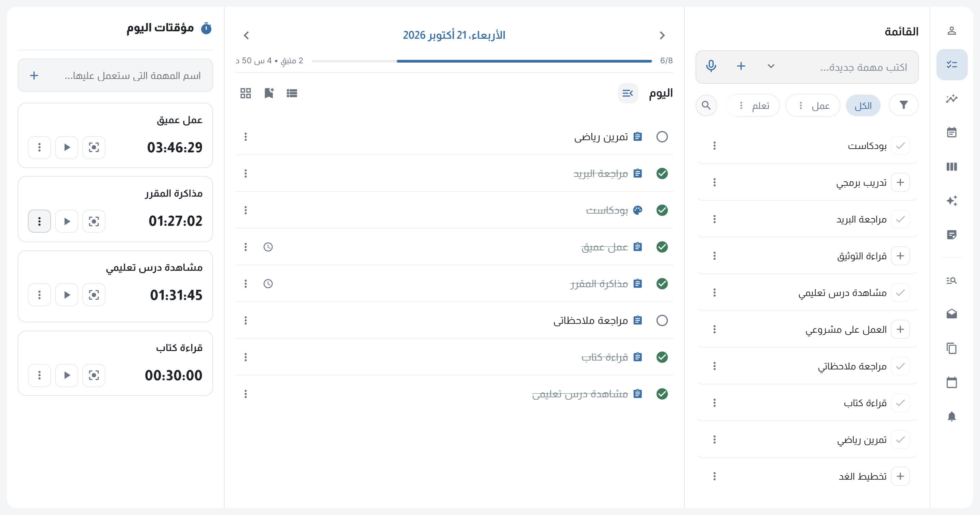The image size is (980, 515).
Task: Open the analytics chart icon in sidebar
Action: click(951, 99)
